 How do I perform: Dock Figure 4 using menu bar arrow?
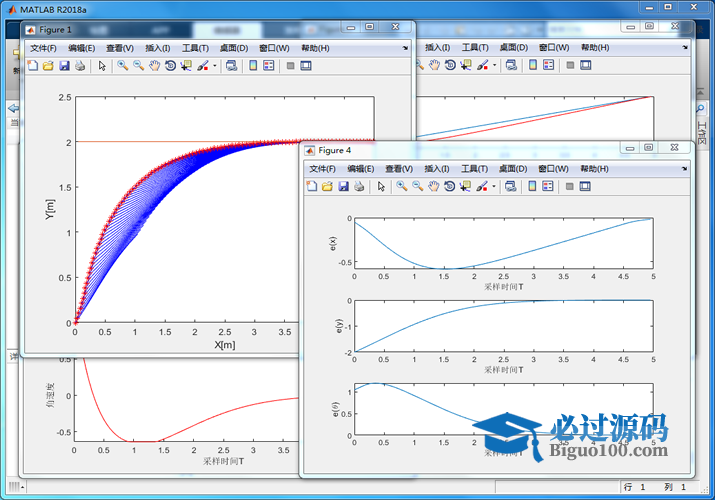[x=684, y=169]
